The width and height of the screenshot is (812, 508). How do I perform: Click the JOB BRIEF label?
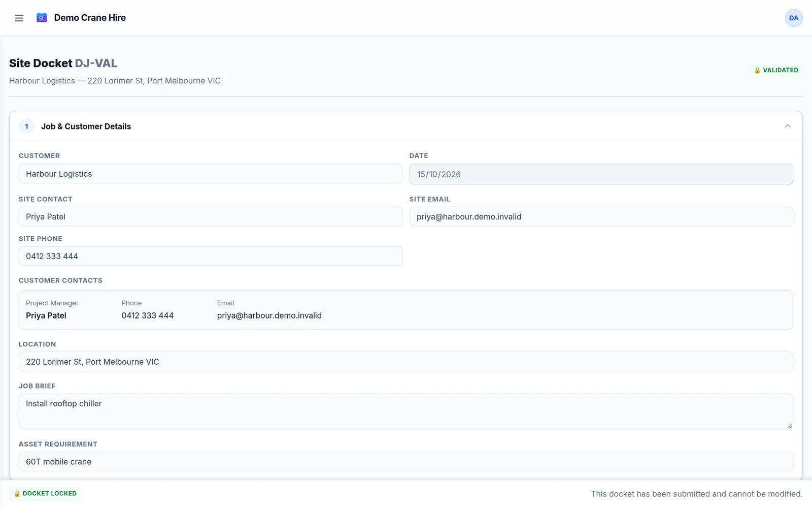[37, 386]
